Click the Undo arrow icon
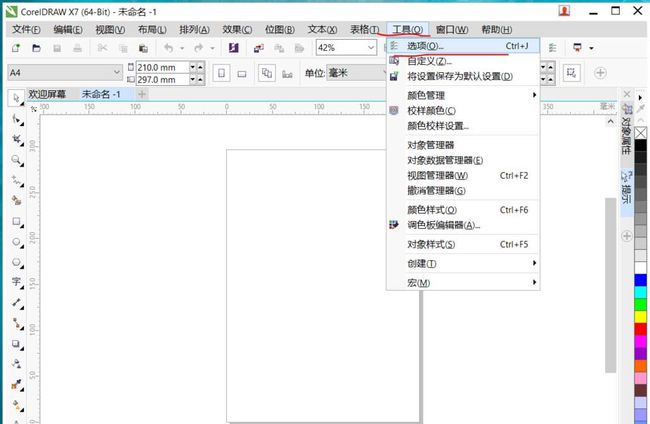Image resolution: width=650 pixels, height=424 pixels. point(168,48)
